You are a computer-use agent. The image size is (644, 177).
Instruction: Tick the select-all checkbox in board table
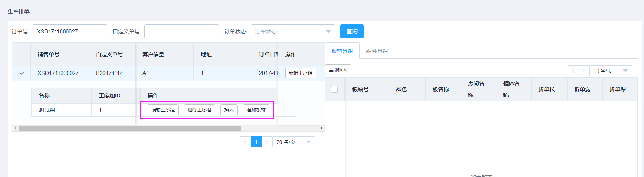click(x=334, y=89)
